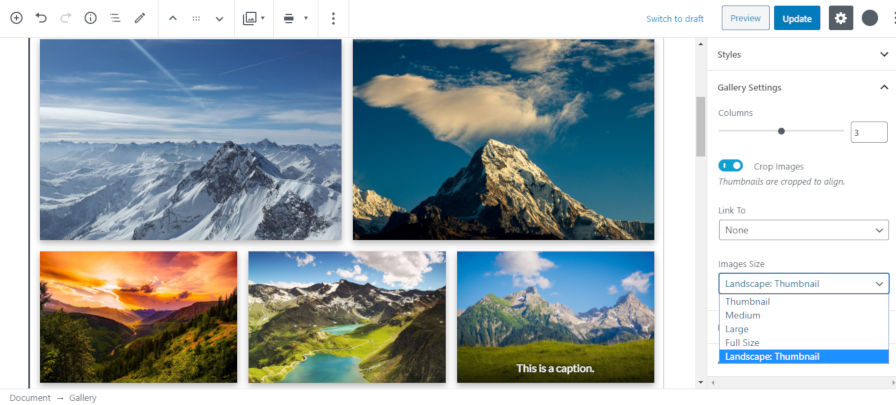Select the Large size option
This screenshot has height=405, width=896.
point(803,329)
